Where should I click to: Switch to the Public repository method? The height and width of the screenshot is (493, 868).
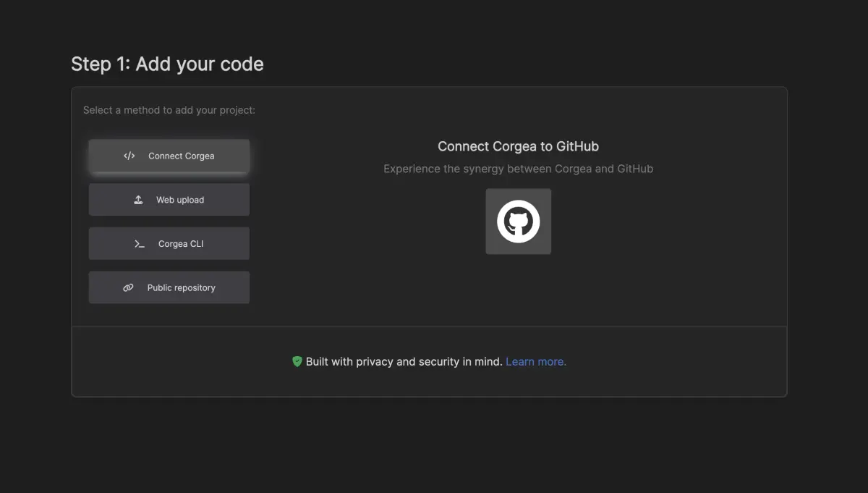(169, 287)
